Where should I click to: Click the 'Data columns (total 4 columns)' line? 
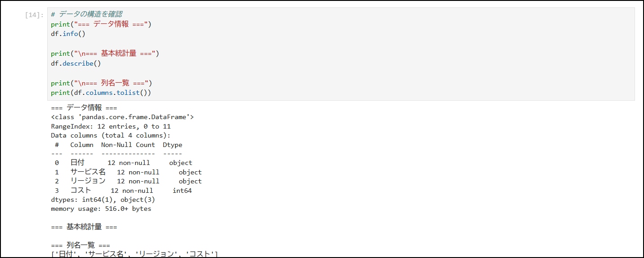tap(111, 136)
